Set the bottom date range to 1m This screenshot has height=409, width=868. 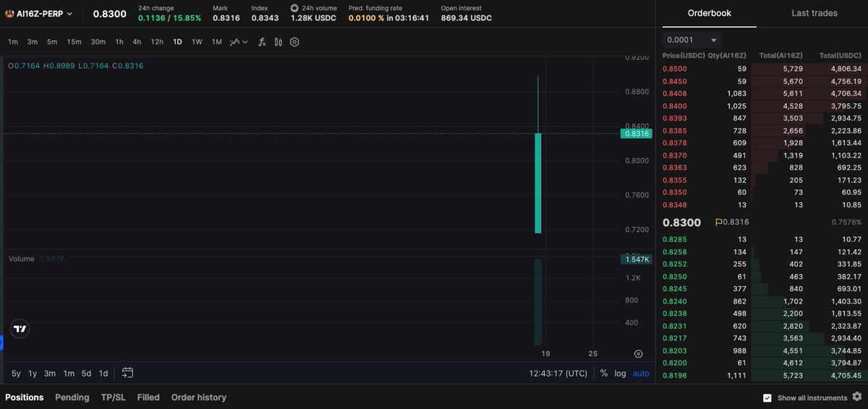pos(69,374)
